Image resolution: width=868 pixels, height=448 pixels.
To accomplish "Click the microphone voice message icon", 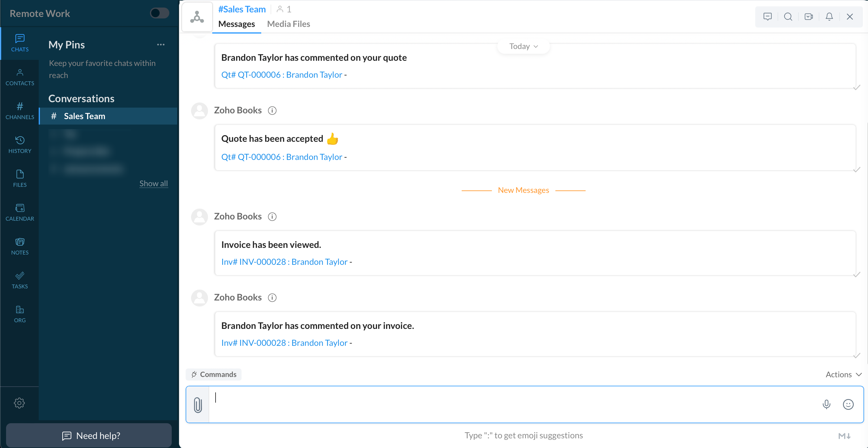I will (826, 404).
